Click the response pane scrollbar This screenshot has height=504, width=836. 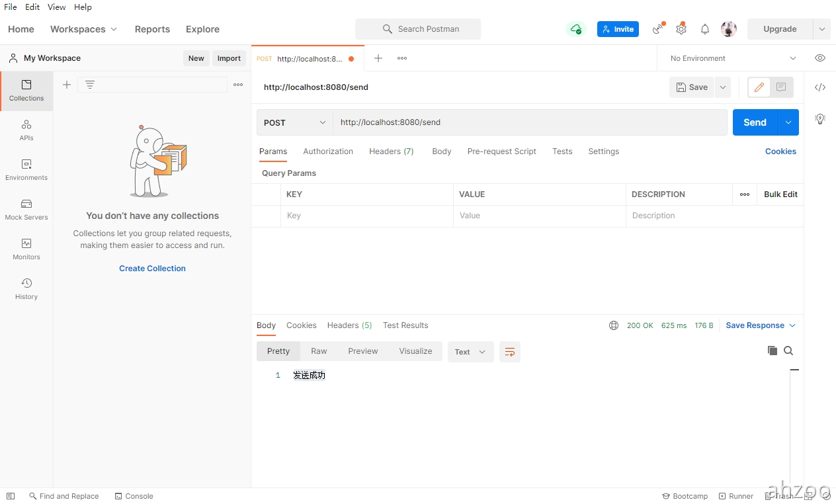tap(794, 423)
